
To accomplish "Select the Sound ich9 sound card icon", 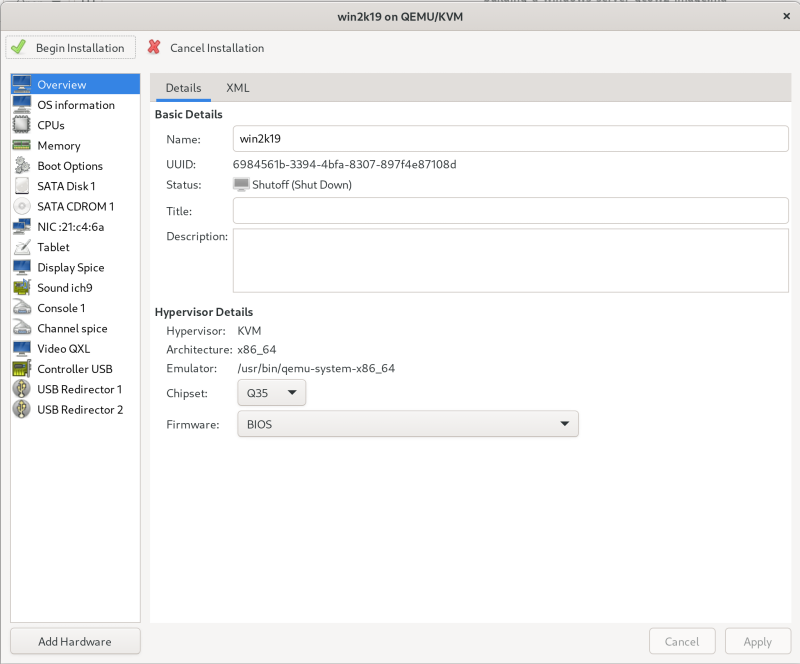I will [x=22, y=287].
